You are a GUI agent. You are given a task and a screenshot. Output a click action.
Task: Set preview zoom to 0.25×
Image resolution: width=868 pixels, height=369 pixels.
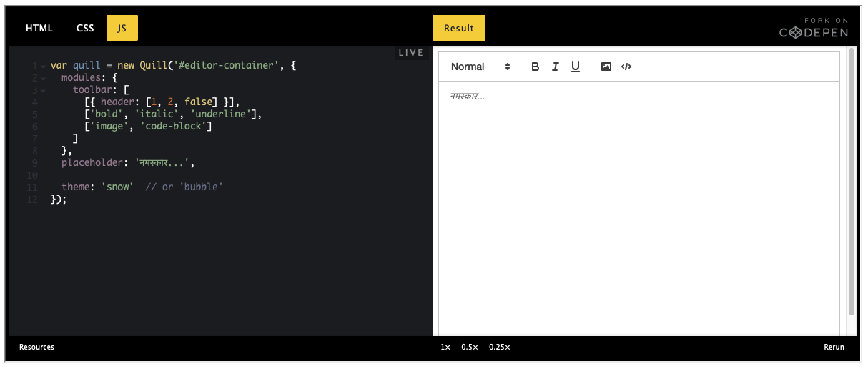tap(500, 347)
